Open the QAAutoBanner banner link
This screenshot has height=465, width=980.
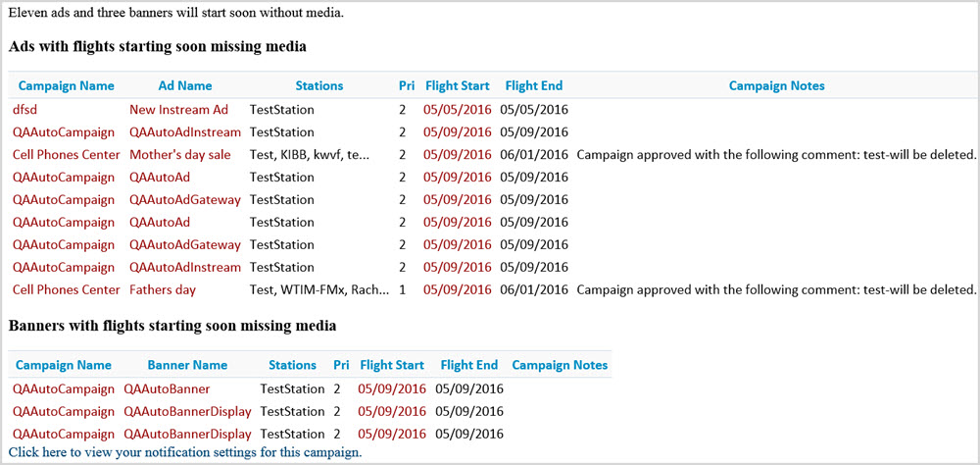(x=167, y=389)
